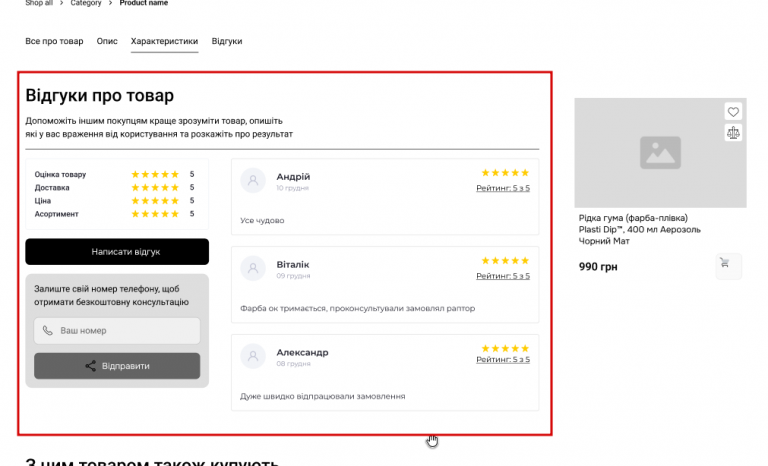The width and height of the screenshot is (768, 466).
Task: Open the Відгуки tab
Action: pos(227,41)
